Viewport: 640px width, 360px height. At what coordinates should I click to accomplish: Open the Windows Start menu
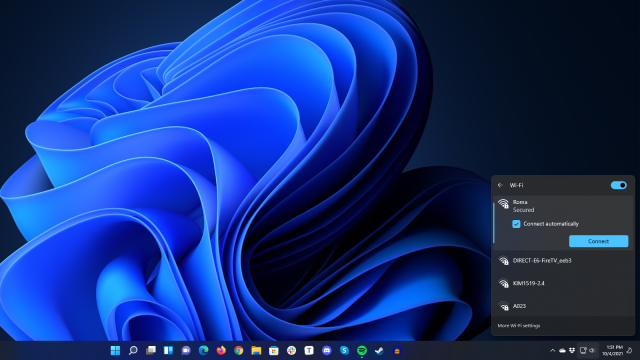[x=116, y=350]
